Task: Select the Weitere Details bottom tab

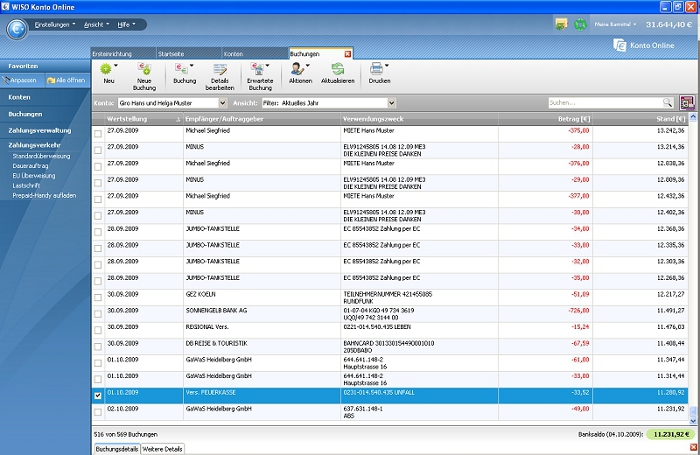Action: click(162, 449)
